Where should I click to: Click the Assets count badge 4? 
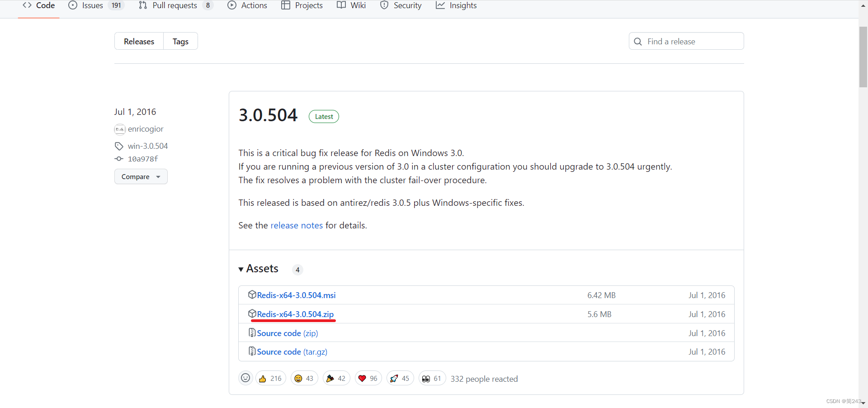[297, 270]
